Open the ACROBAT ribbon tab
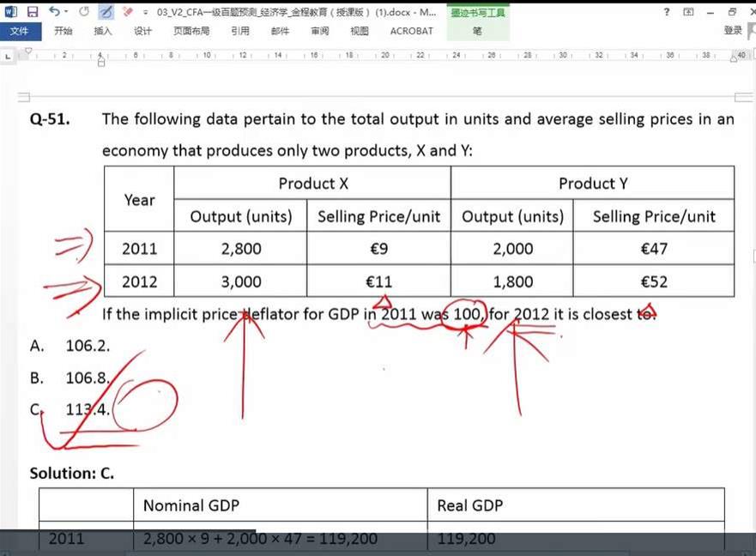Screen dimensions: 756x556 coord(411,31)
